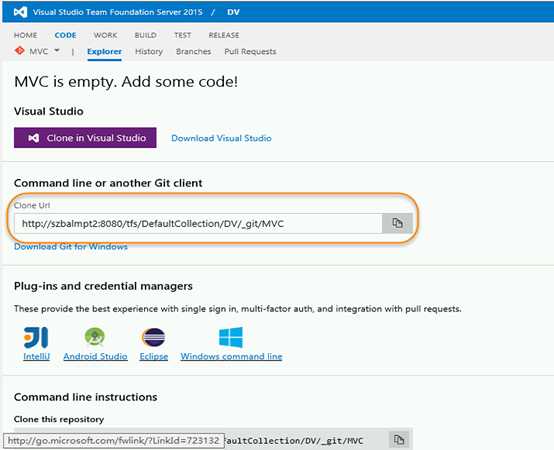Click the Clone Url text field
The width and height of the screenshot is (554, 450).
[198, 223]
